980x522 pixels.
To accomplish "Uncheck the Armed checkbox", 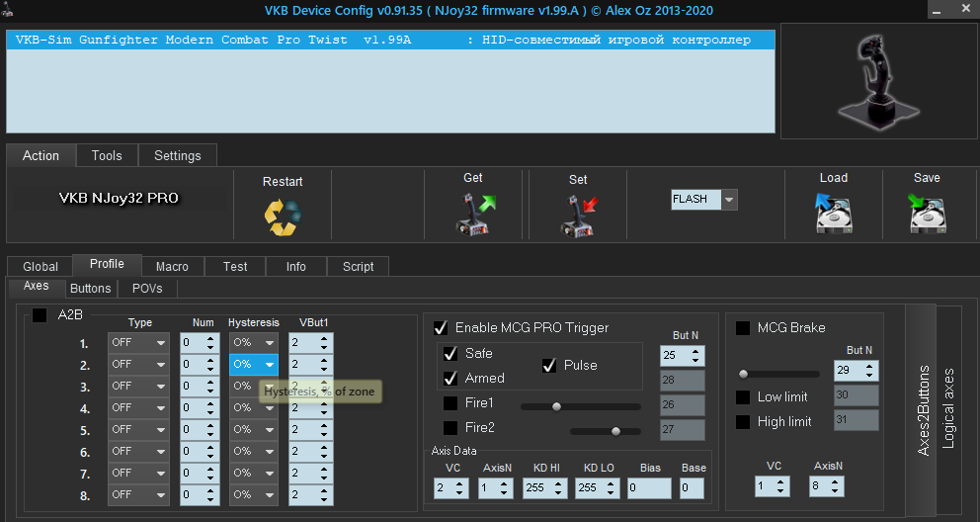I will coord(450,379).
